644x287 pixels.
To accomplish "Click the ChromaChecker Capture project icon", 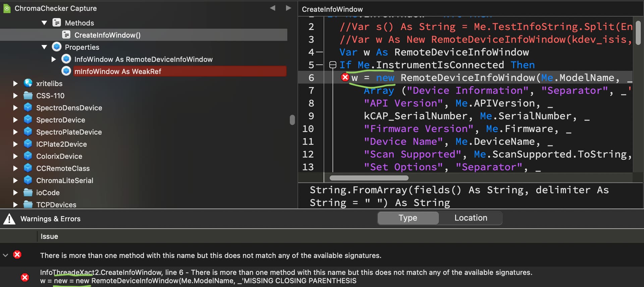I will coord(7,8).
